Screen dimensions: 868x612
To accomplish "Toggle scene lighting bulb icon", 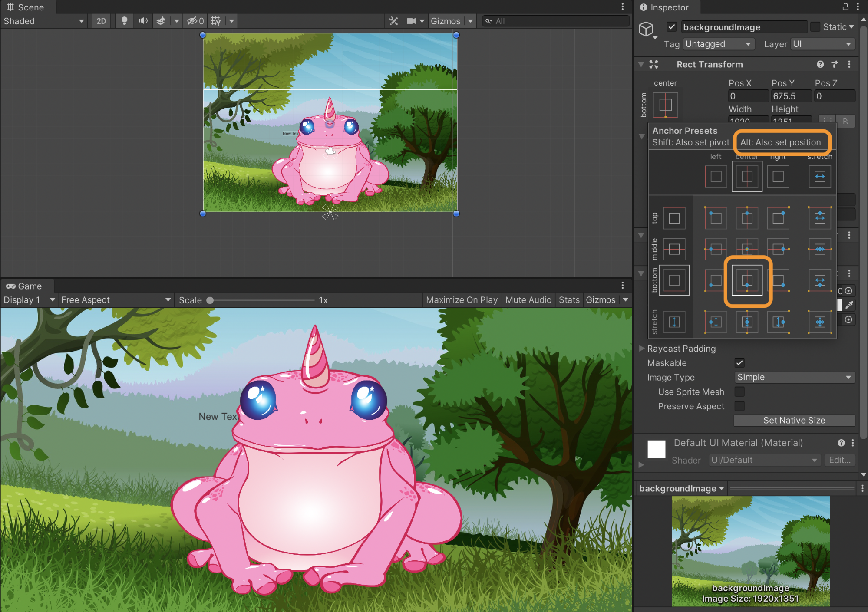I will click(x=124, y=21).
